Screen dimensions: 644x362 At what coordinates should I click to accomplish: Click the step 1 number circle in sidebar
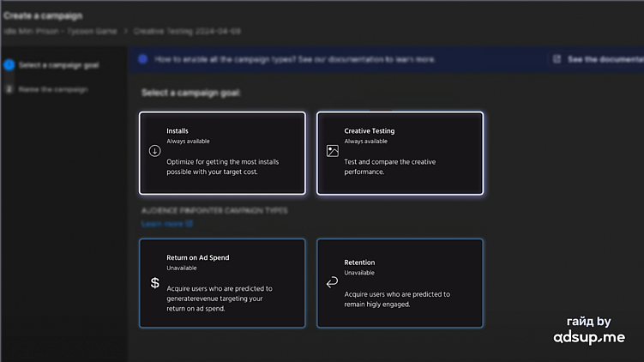9,64
